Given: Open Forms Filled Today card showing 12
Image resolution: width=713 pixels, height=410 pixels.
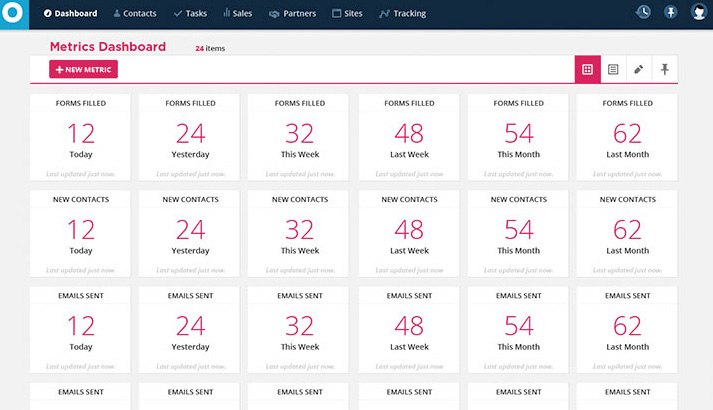Looking at the screenshot, I should point(80,137).
